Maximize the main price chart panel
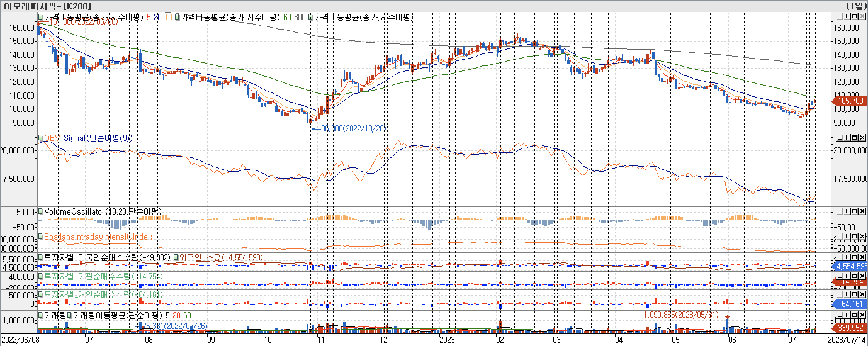This screenshot has width=868, height=346. [855, 16]
